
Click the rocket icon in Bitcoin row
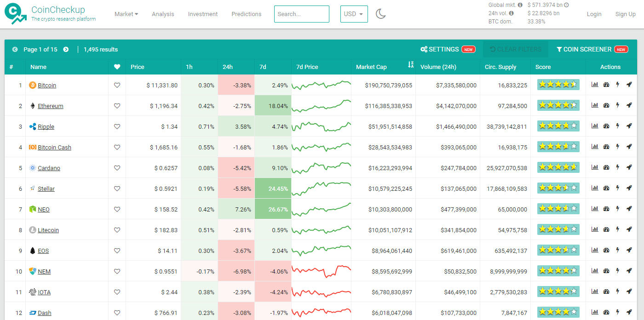pyautogui.click(x=629, y=85)
